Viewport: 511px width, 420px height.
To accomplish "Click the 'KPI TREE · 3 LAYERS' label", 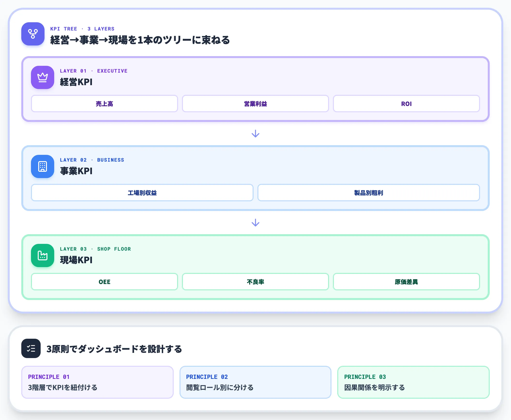I will point(82,29).
